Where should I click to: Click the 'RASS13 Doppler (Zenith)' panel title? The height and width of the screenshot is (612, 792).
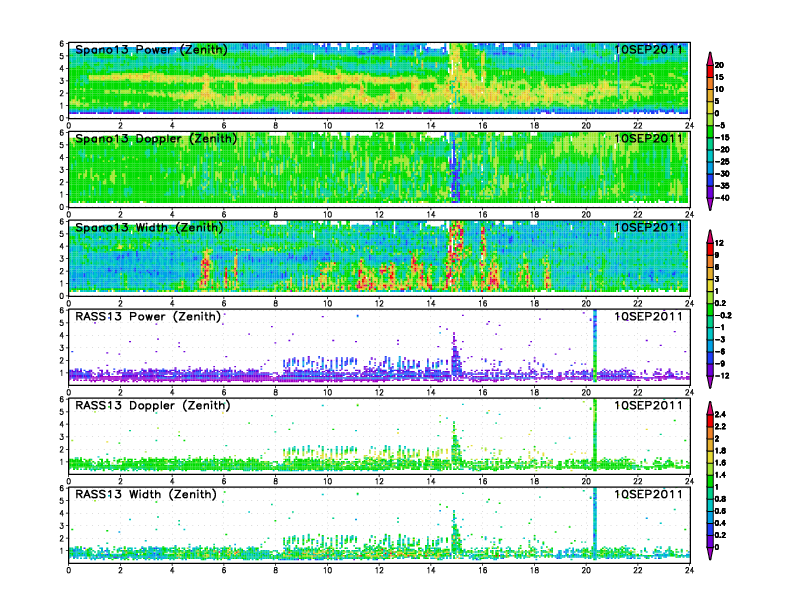coord(153,405)
